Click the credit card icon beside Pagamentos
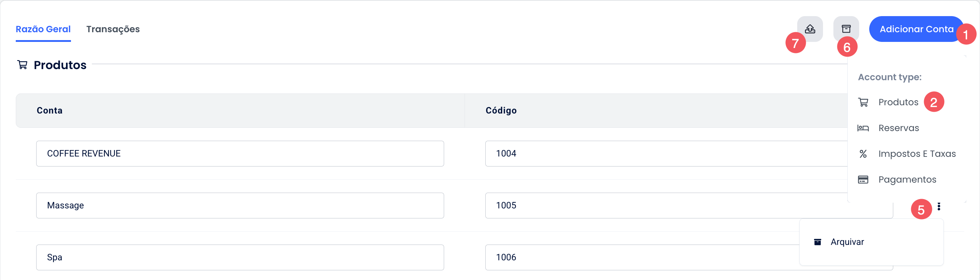The image size is (980, 280). 863,179
